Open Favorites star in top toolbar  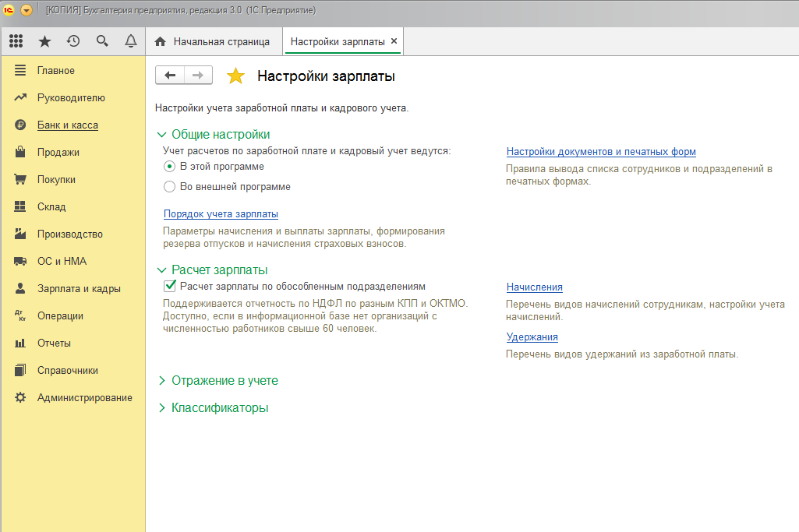tap(44, 41)
